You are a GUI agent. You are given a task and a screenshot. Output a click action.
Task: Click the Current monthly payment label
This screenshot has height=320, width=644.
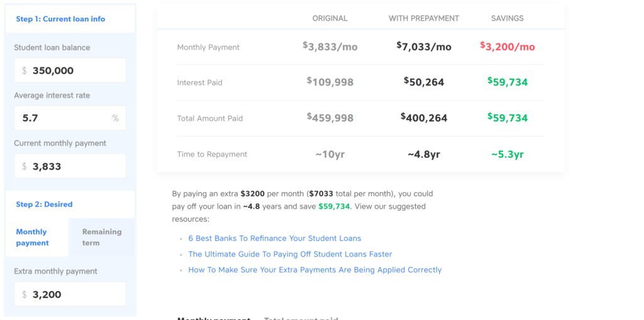coord(60,143)
